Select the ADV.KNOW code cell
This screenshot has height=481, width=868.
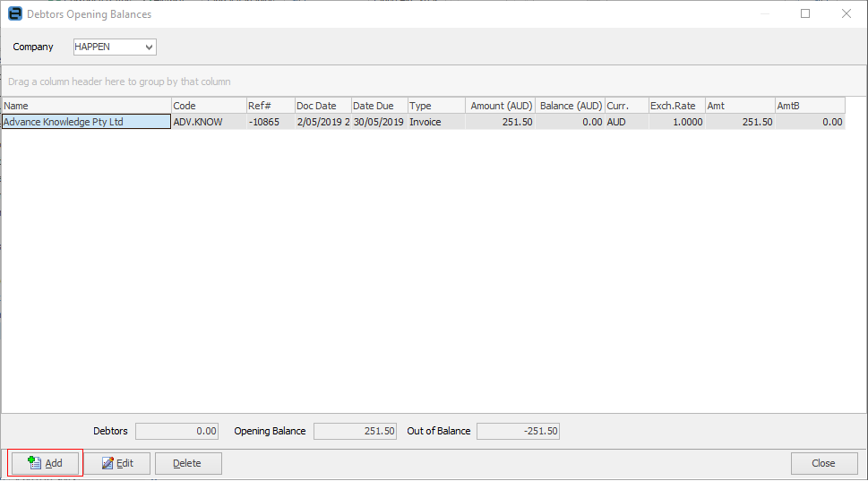pos(209,122)
